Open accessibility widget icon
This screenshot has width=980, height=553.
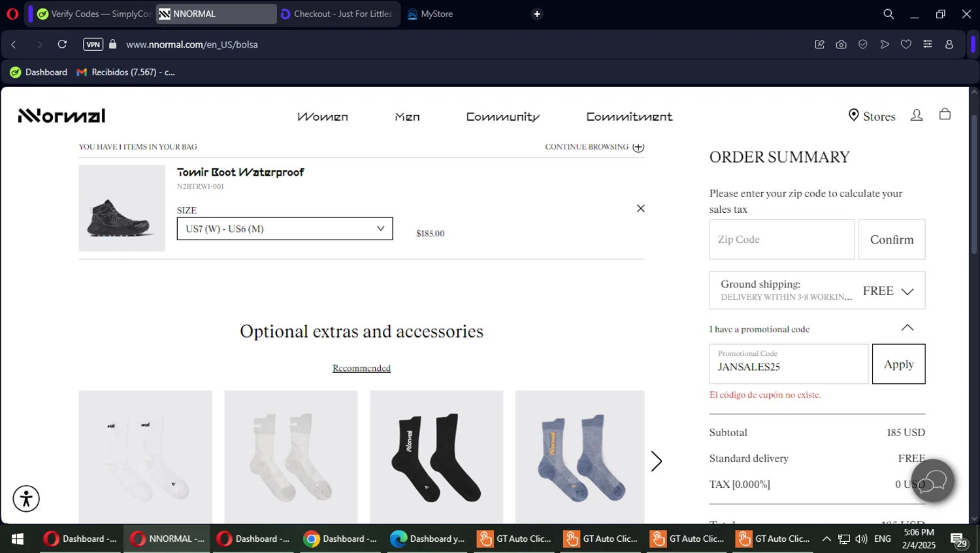[x=26, y=499]
